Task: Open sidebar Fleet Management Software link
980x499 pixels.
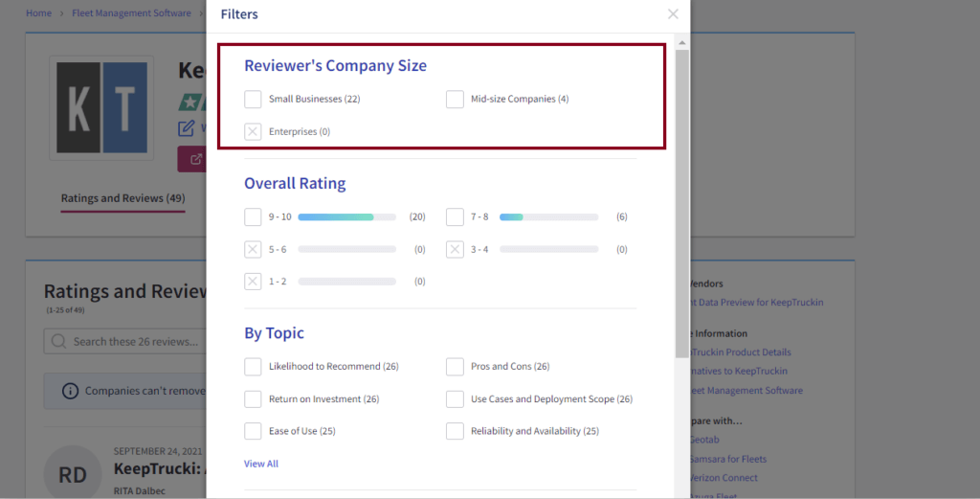Action: click(x=745, y=390)
